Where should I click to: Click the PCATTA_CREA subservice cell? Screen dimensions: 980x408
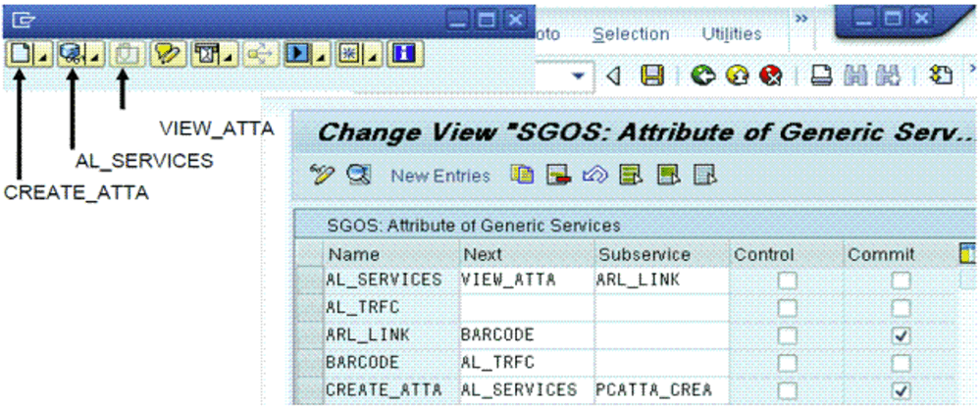[x=662, y=390]
